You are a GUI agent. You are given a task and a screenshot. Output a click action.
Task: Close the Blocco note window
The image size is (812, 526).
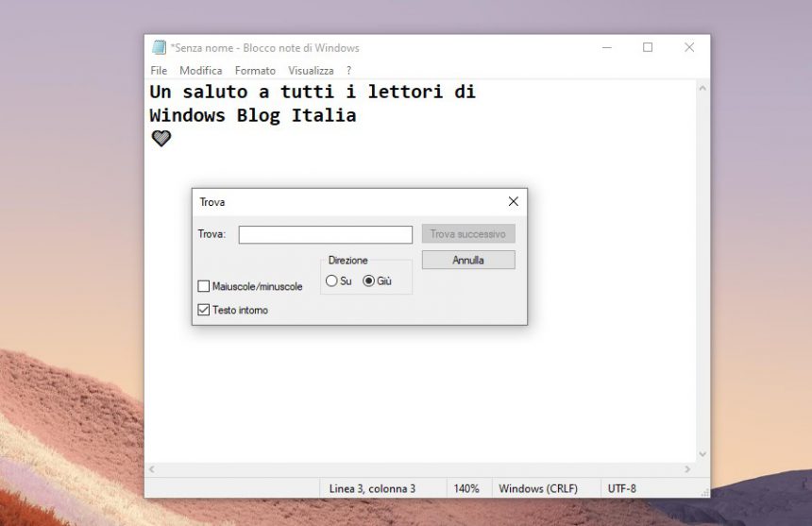(689, 47)
